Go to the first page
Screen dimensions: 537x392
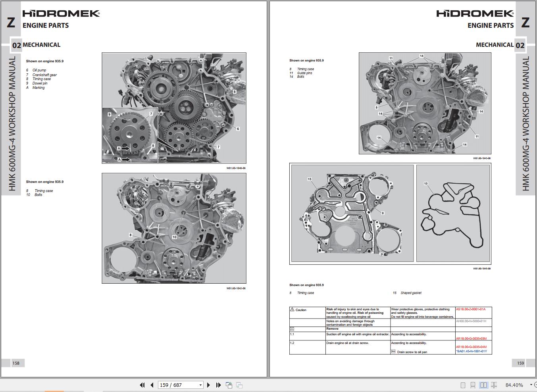142,385
